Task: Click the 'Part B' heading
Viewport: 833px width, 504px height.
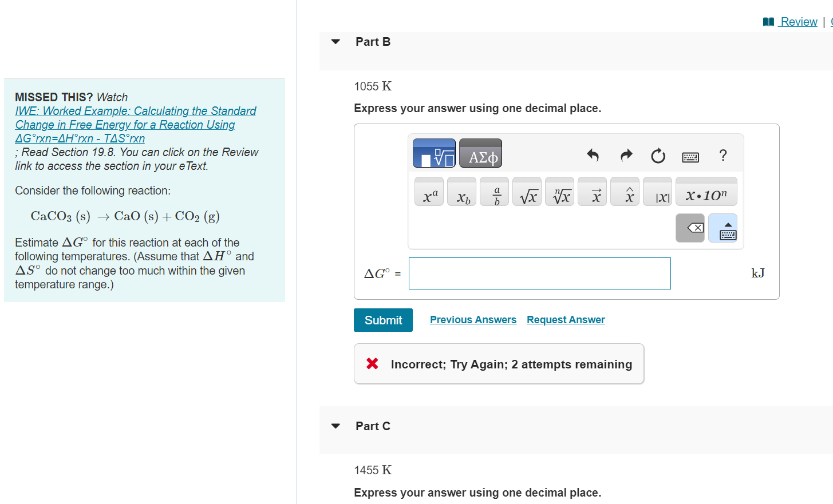Action: 373,42
